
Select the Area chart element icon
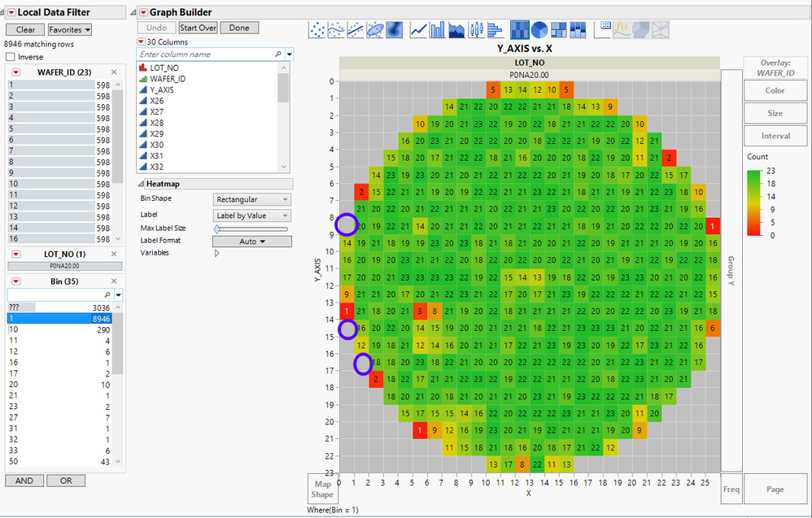point(456,30)
